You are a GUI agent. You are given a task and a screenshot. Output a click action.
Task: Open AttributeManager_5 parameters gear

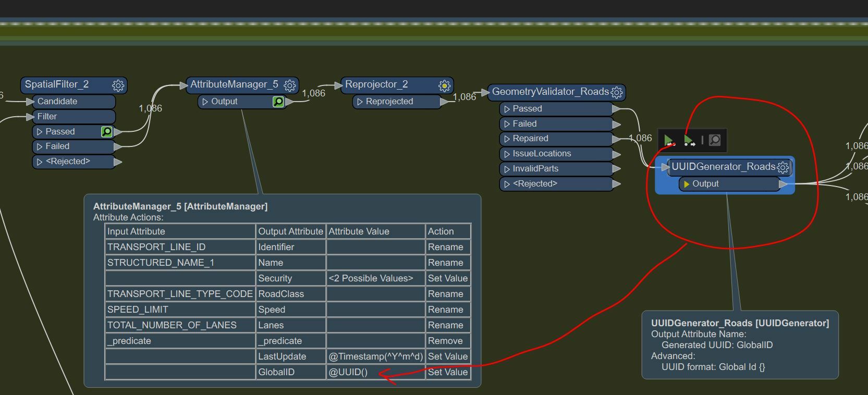point(290,85)
